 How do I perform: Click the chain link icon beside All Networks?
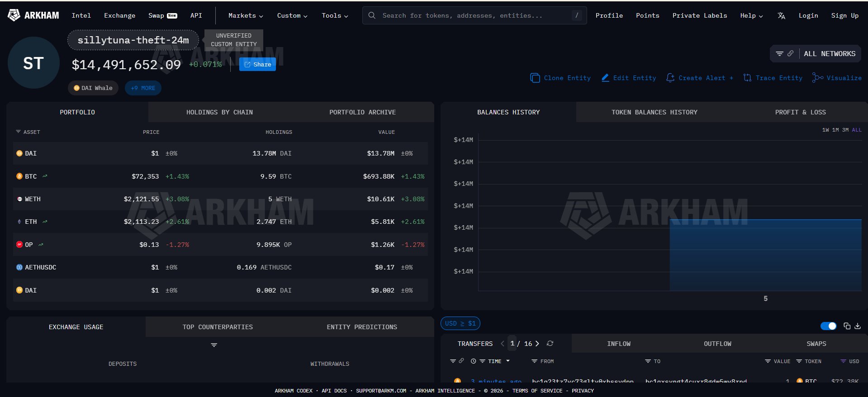click(x=790, y=54)
